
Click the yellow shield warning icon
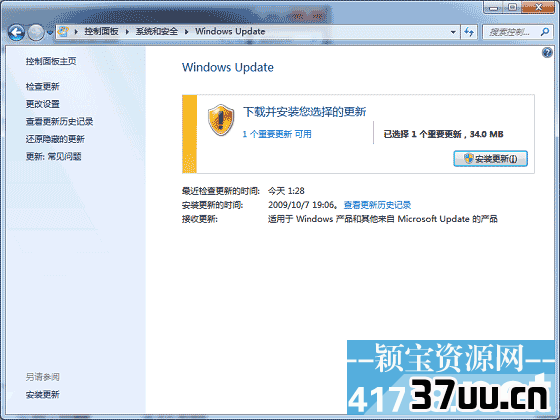pos(221,120)
